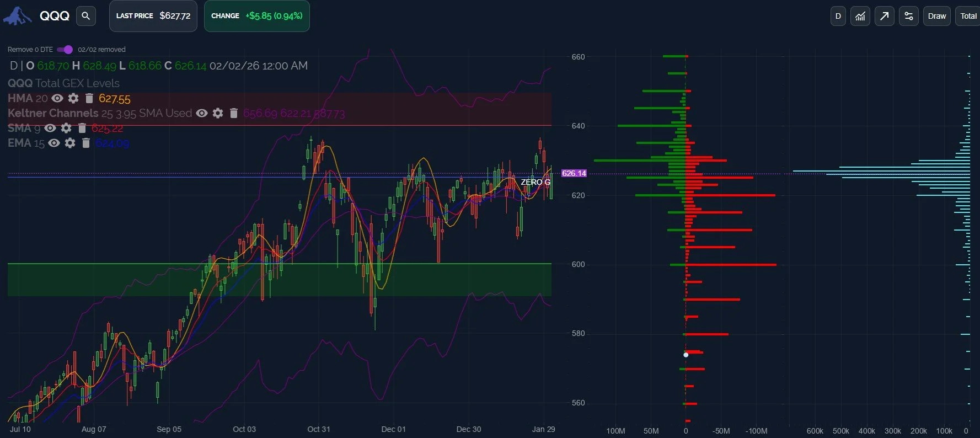Click the 600 price axis label

pos(578,264)
